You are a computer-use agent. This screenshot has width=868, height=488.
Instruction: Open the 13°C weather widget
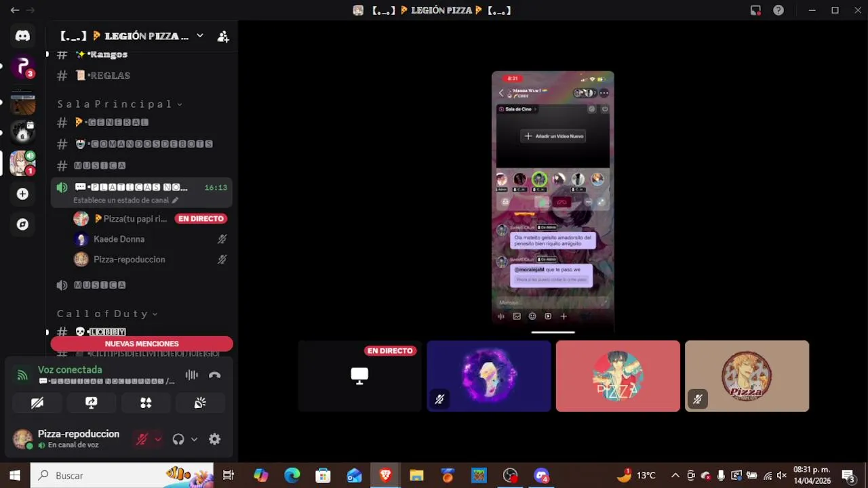click(x=636, y=476)
